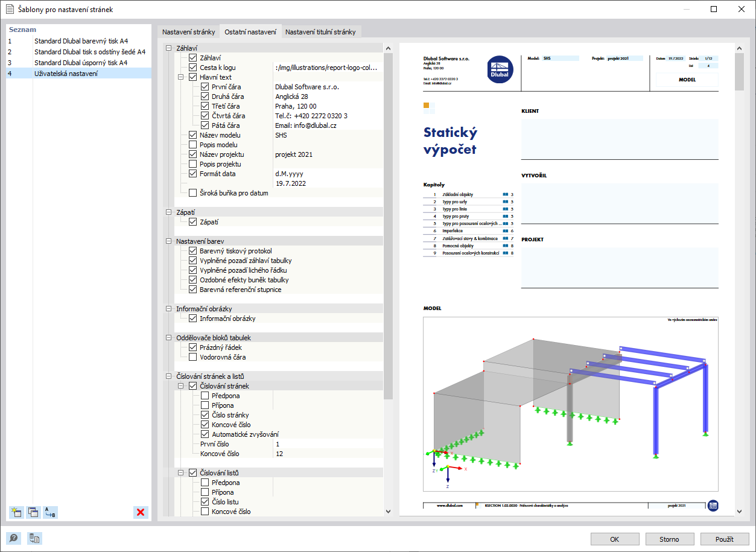Collapse Oddělovače bloků tabulek group
The image size is (756, 552).
[x=168, y=338]
